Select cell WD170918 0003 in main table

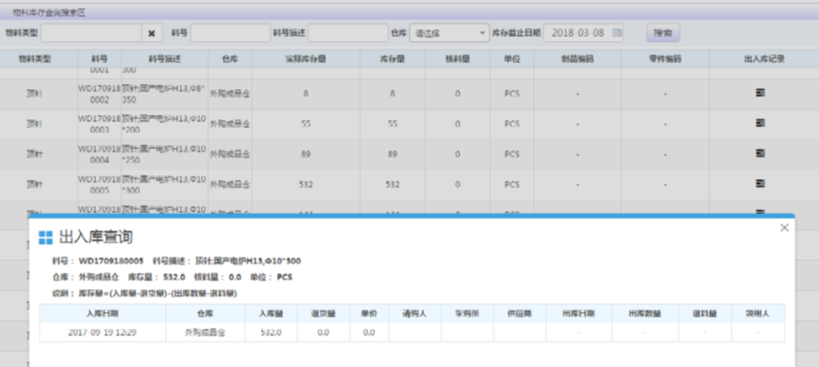coord(99,124)
